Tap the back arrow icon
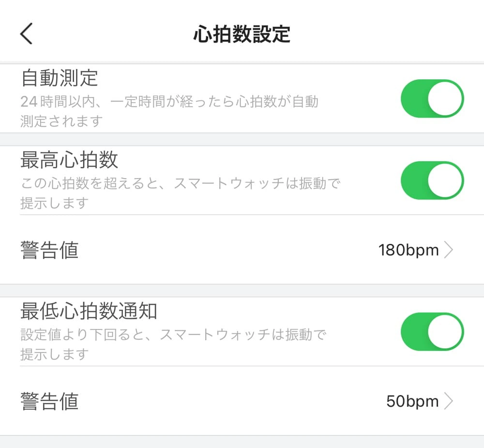 click(x=27, y=34)
